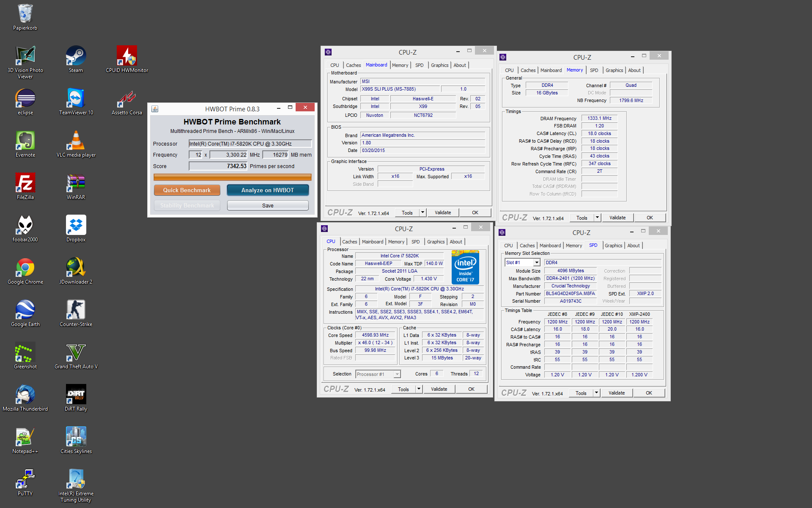Open Intel Extreme Tuning Utility shortcut

(x=76, y=486)
